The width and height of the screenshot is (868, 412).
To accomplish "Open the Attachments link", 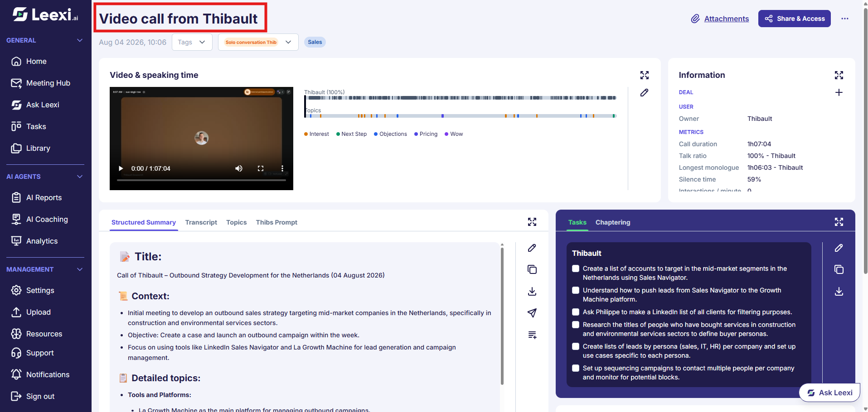I will click(719, 19).
